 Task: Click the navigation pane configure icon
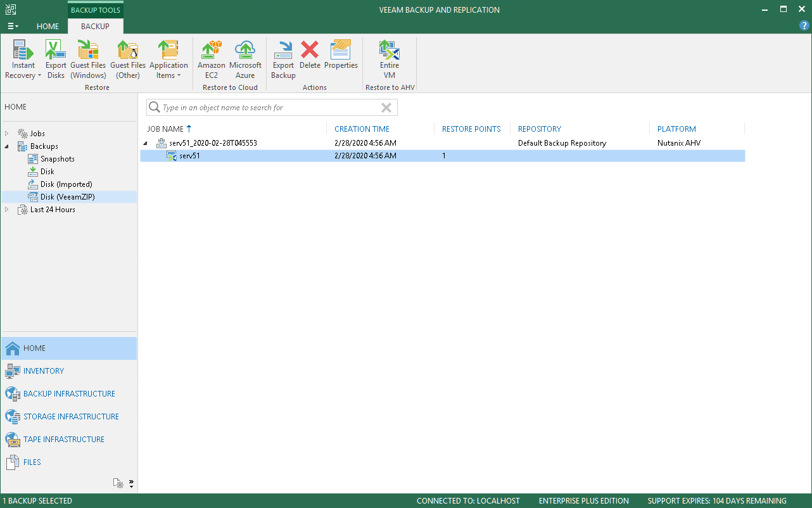(x=118, y=483)
